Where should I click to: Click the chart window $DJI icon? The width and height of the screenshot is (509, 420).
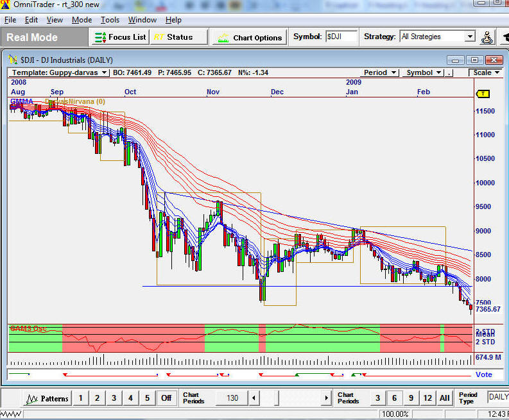click(13, 60)
